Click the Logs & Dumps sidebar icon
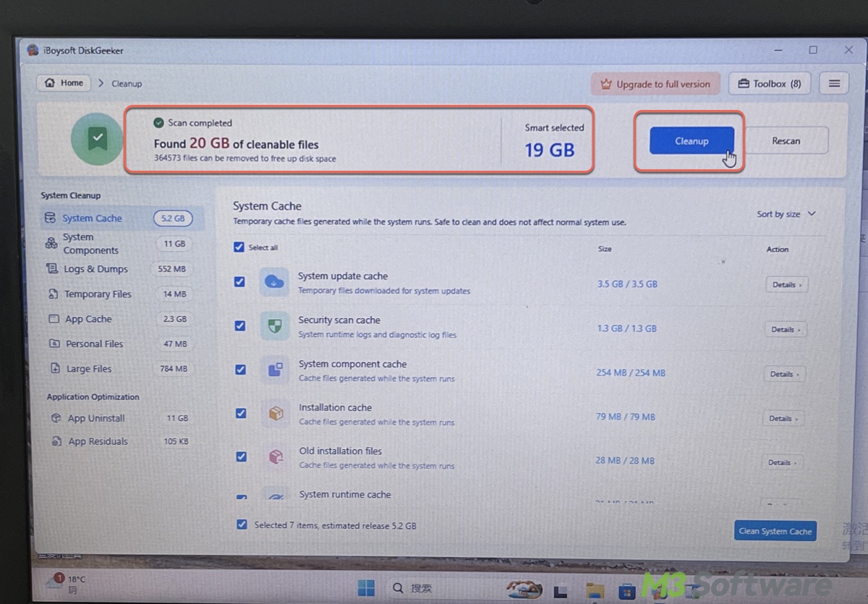This screenshot has height=604, width=868. (x=52, y=269)
